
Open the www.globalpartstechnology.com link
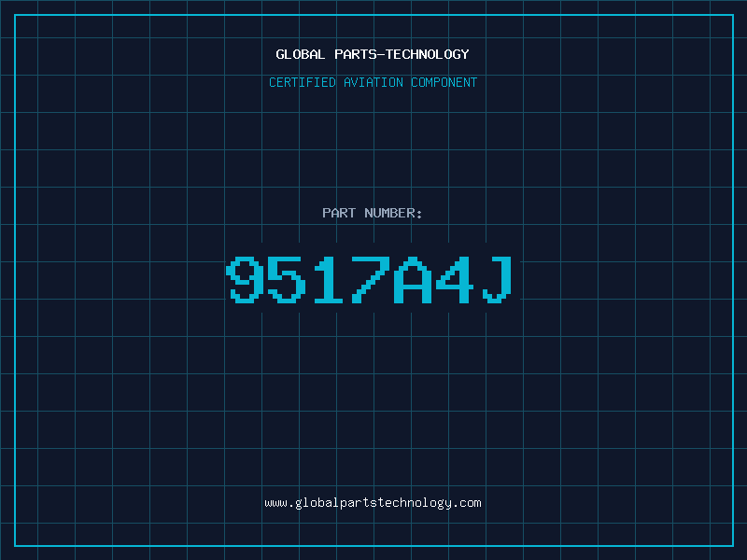373,503
